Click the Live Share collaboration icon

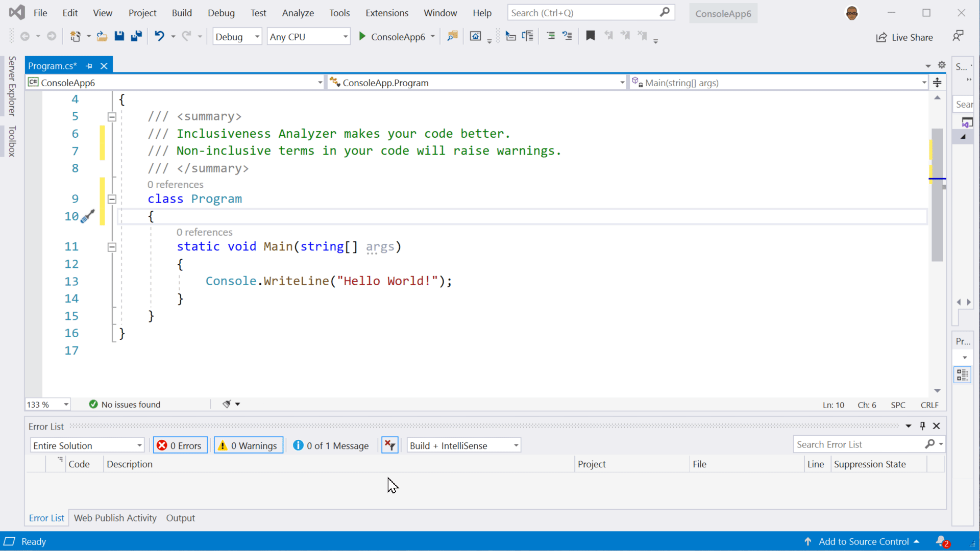tap(880, 36)
